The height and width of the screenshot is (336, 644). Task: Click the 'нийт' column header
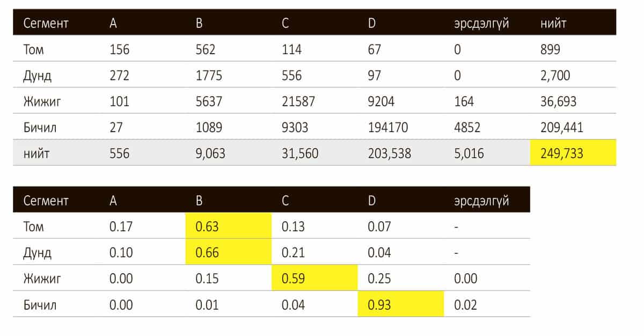coord(553,23)
